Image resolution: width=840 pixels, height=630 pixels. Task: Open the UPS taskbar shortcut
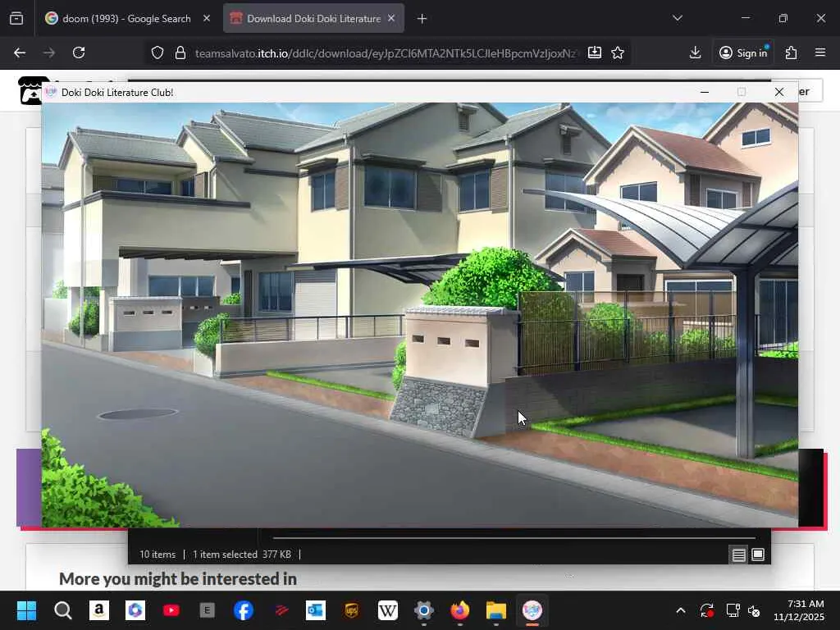tap(351, 610)
